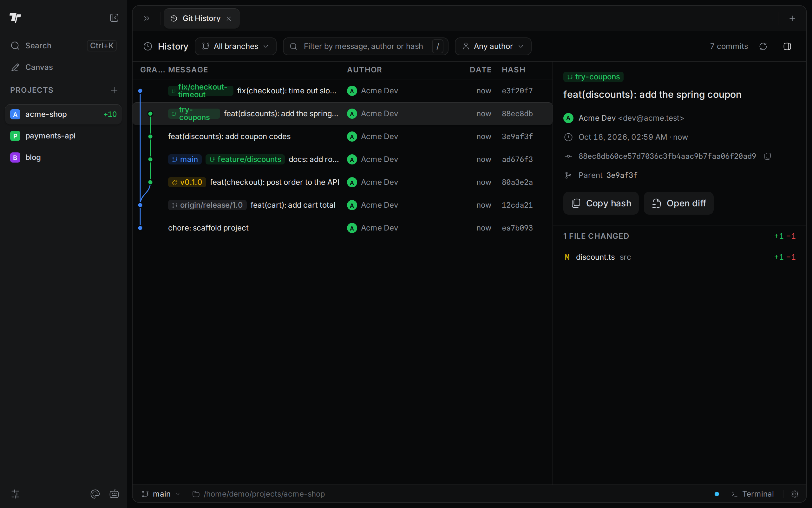Click the app logo in the sidebar
The width and height of the screenshot is (812, 508).
[x=16, y=17]
